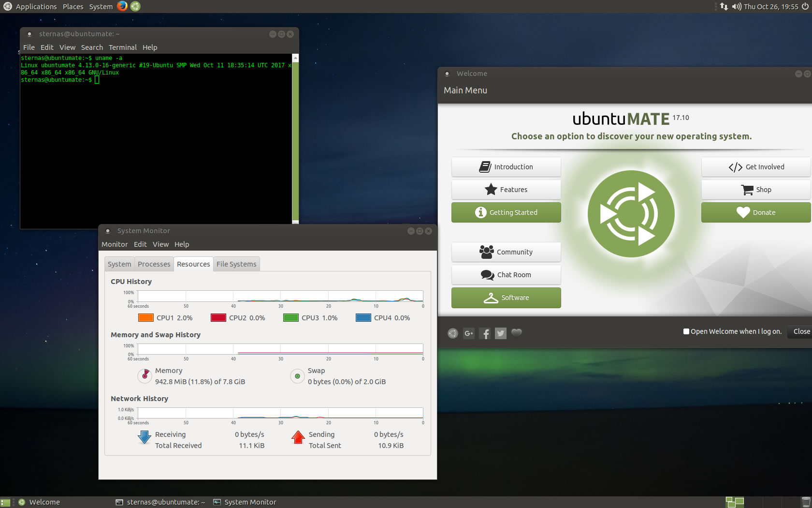Select the Resources tab
The width and height of the screenshot is (812, 508).
(x=193, y=264)
